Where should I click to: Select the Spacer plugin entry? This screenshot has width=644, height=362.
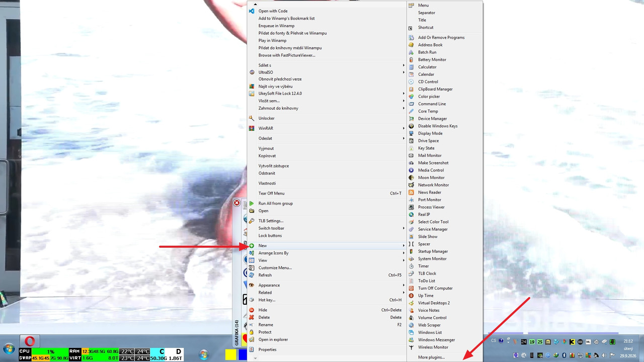coord(445,244)
